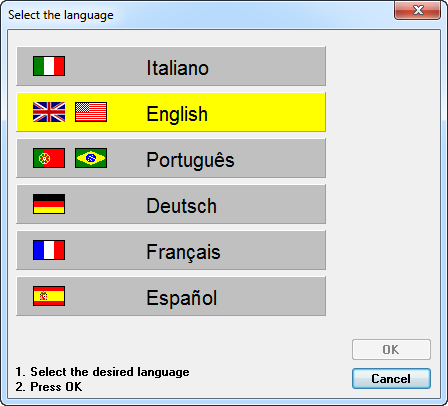Choose Deutsch as the language
This screenshot has width=448, height=406.
click(x=171, y=204)
